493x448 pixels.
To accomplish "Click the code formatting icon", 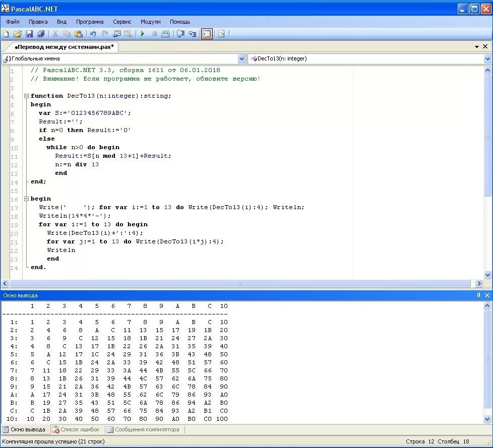I will (221, 34).
